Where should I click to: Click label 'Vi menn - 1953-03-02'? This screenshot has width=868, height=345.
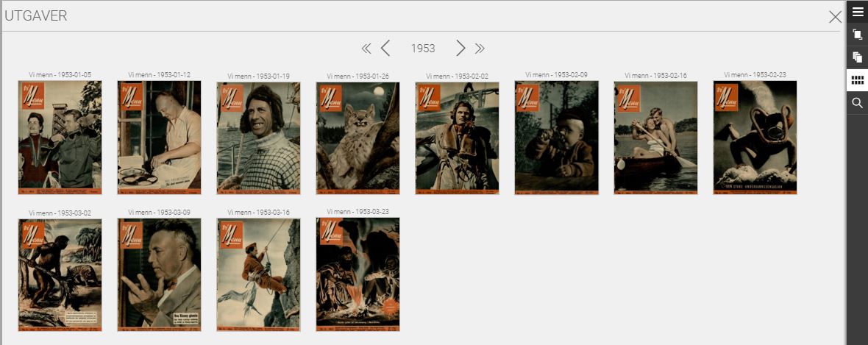coord(60,213)
